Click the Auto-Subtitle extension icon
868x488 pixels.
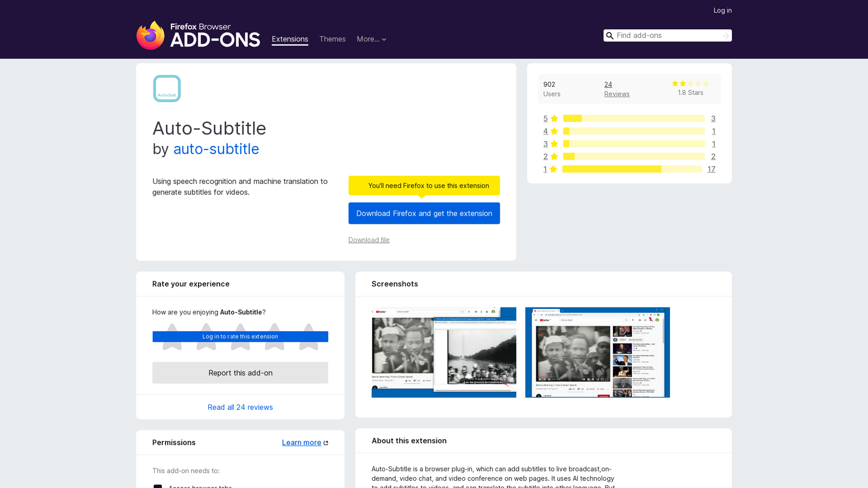click(x=167, y=88)
